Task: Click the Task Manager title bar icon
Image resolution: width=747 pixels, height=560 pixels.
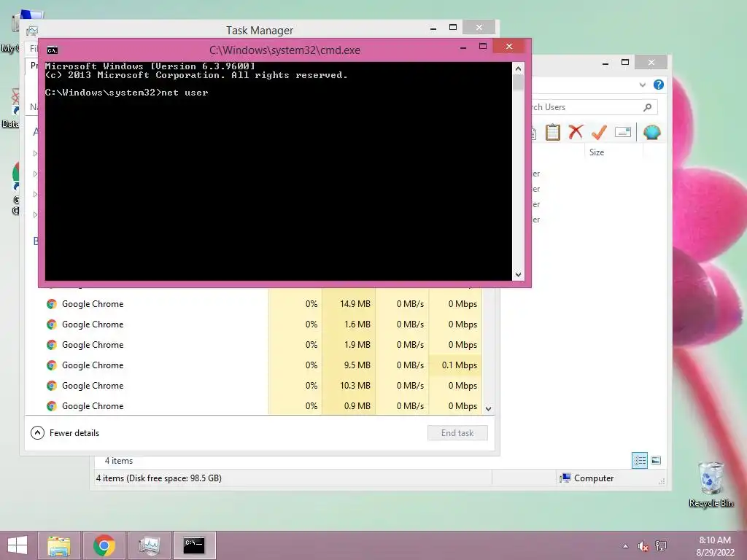Action: click(32, 31)
